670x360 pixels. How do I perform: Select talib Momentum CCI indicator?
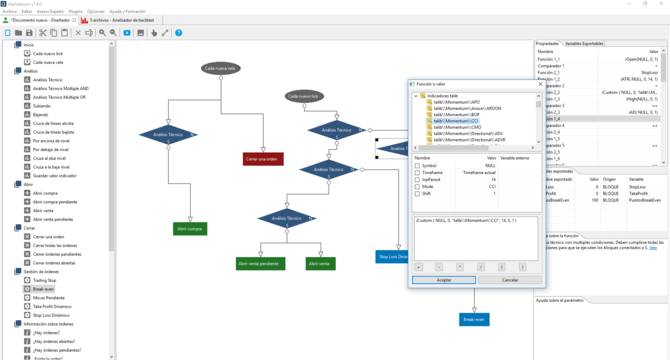coord(456,121)
